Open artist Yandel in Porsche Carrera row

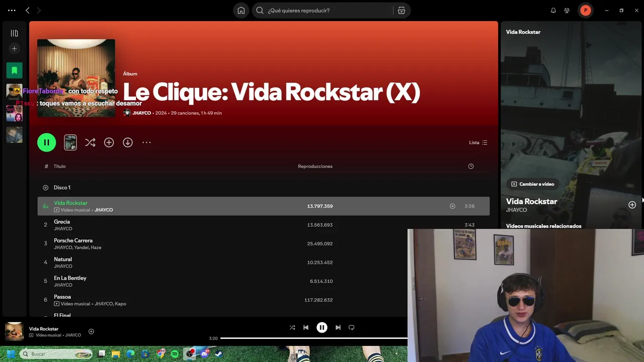pyautogui.click(x=82, y=247)
